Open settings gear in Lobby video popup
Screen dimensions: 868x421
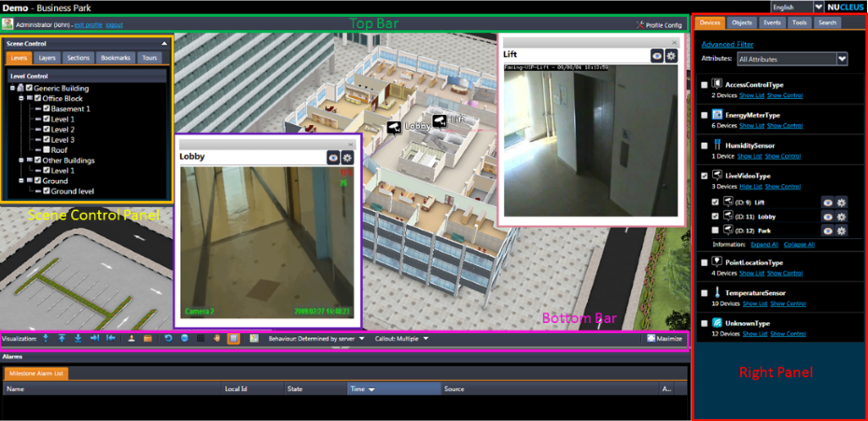(346, 158)
